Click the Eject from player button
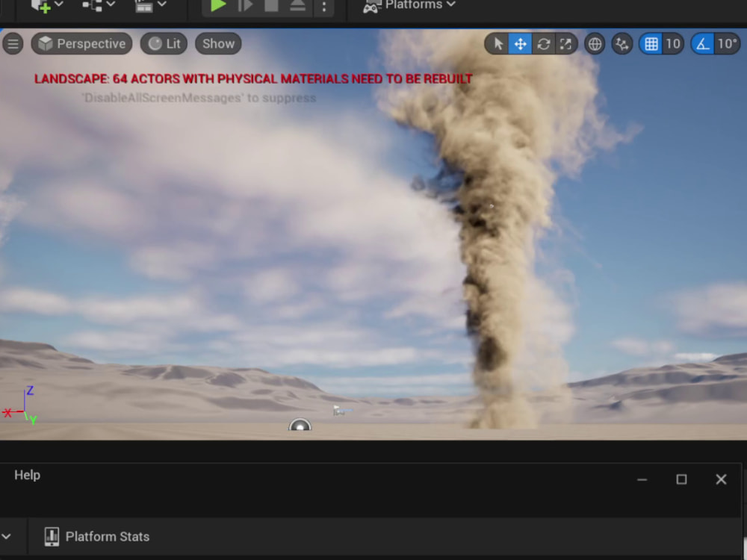This screenshot has height=560, width=747. tap(297, 6)
